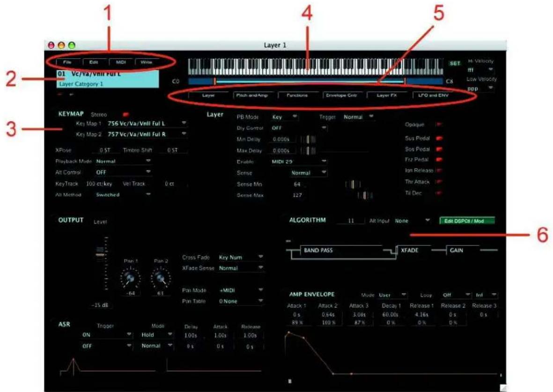Click the Pan 2 knob

161,278
